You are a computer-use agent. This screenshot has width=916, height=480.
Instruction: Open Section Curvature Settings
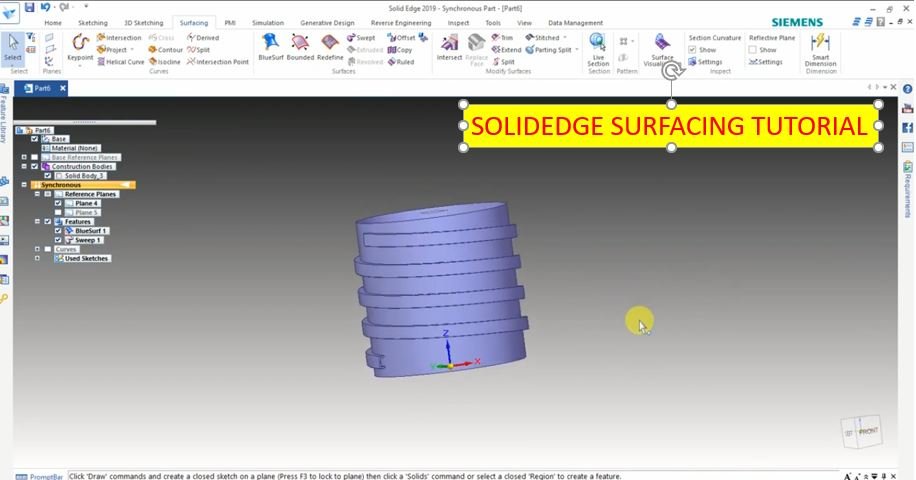710,62
